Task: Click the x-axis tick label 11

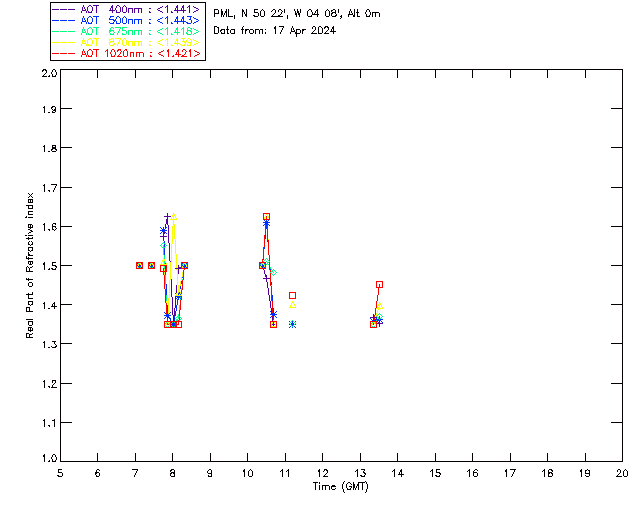Action: 285,473
